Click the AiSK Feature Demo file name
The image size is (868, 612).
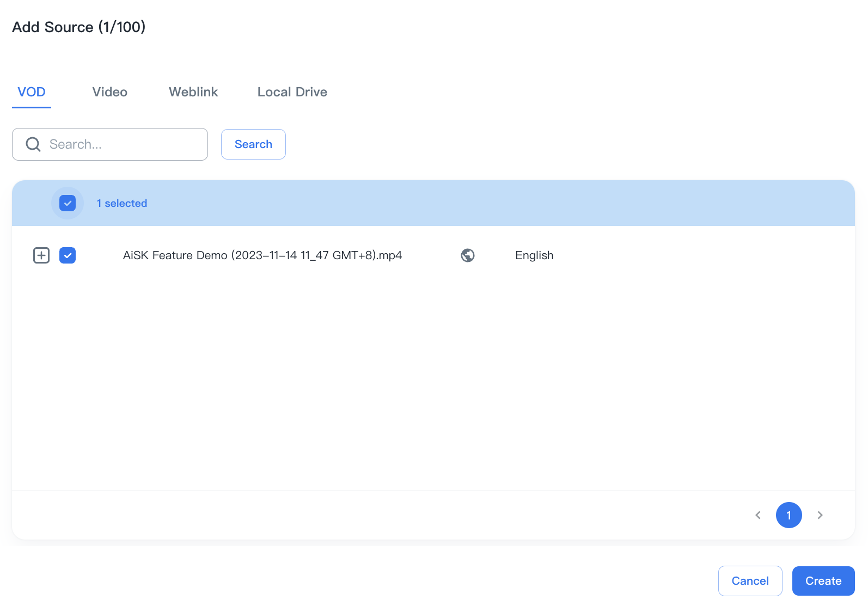[x=262, y=255]
